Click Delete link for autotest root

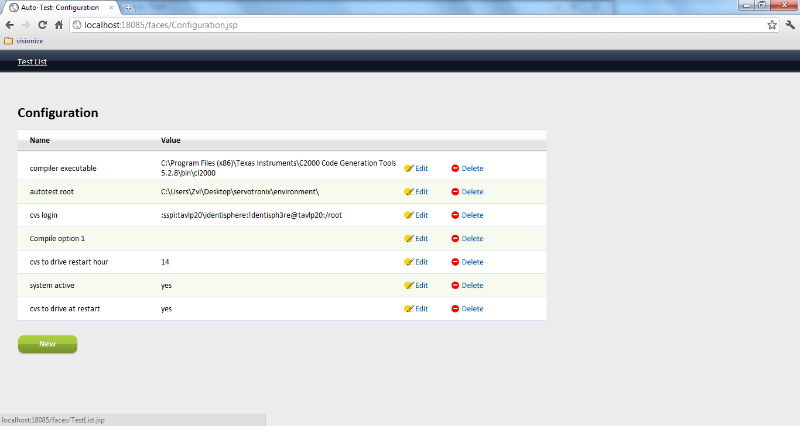coord(472,192)
